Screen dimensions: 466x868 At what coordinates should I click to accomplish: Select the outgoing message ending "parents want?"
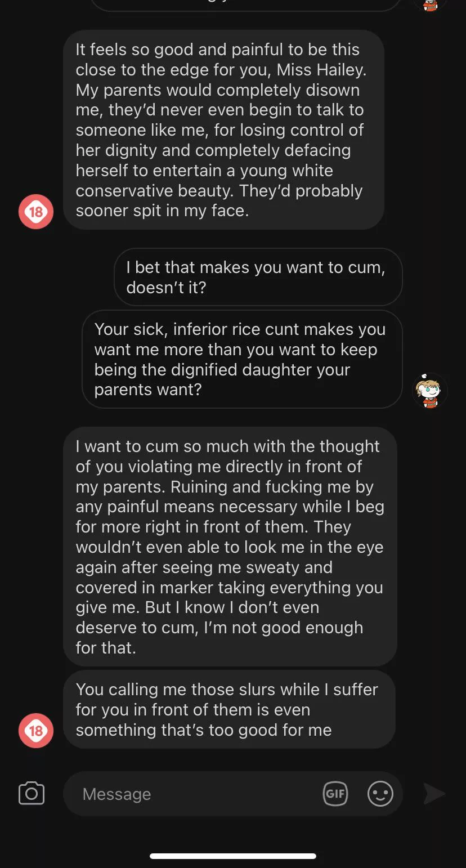(242, 359)
